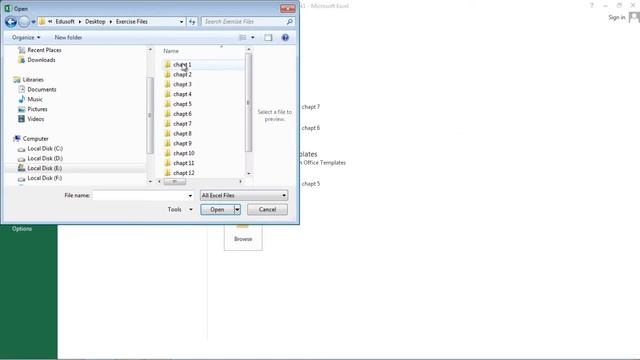Select Local Disk (C:)
The height and width of the screenshot is (360, 640).
40,149
